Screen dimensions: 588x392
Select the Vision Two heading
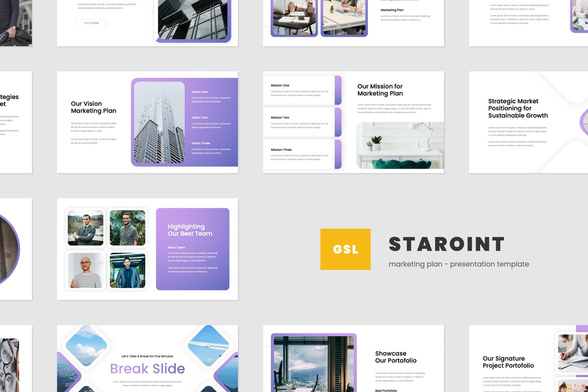pos(199,118)
